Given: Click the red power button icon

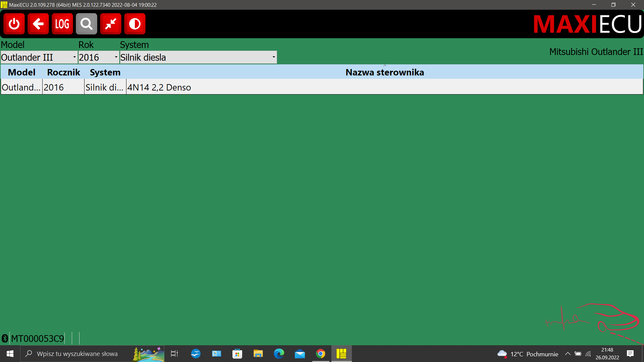Looking at the screenshot, I should click(x=14, y=24).
